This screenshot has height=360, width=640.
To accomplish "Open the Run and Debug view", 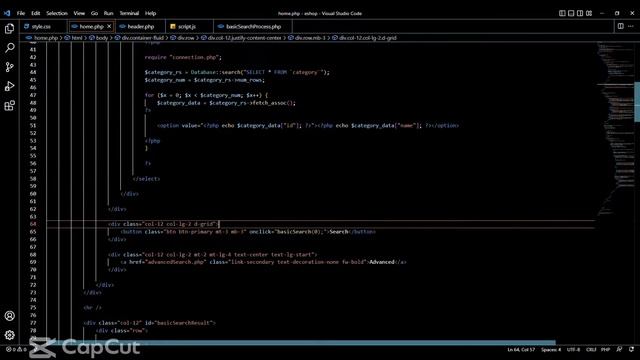I will tap(9, 86).
